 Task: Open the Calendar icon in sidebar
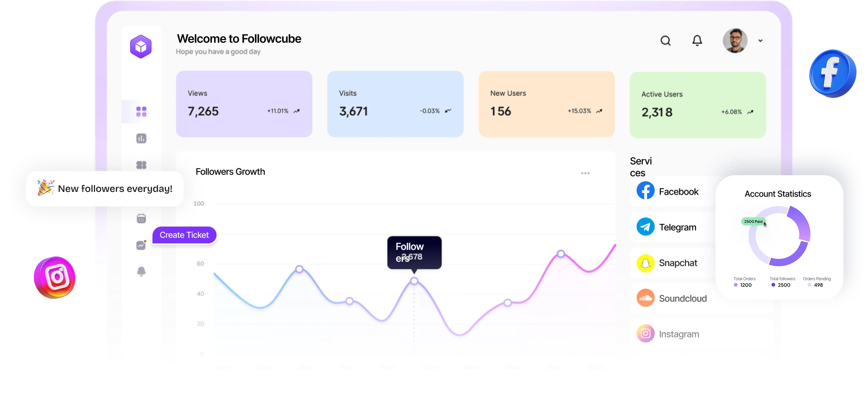click(141, 218)
